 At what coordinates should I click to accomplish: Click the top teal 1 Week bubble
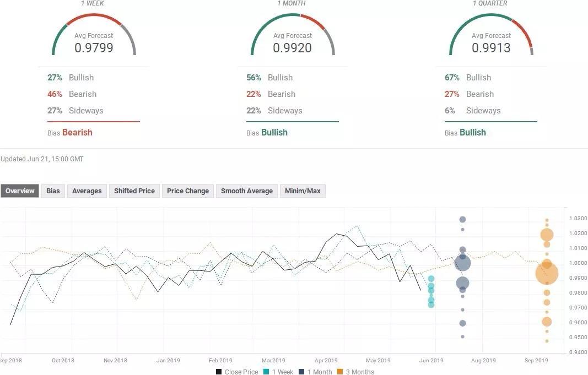(x=431, y=279)
